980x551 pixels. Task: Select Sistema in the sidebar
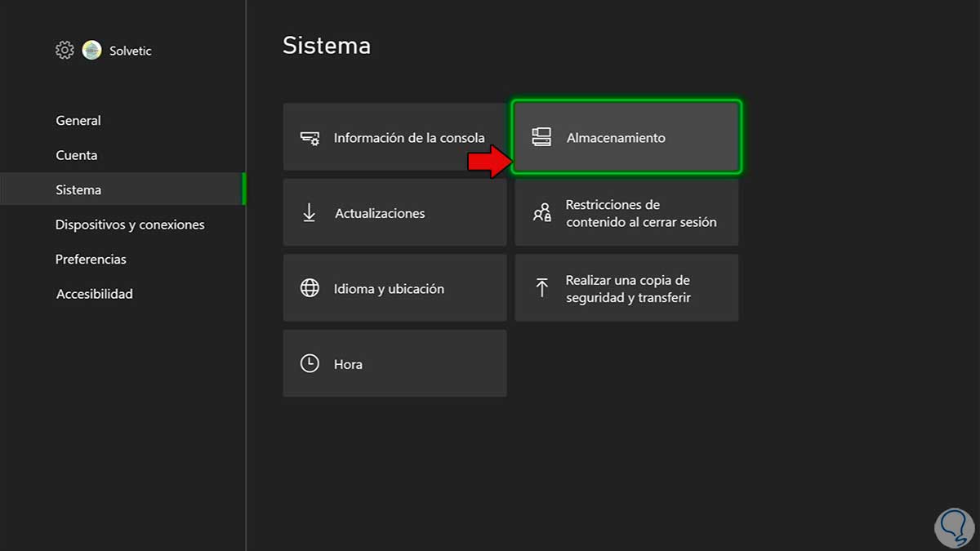78,190
